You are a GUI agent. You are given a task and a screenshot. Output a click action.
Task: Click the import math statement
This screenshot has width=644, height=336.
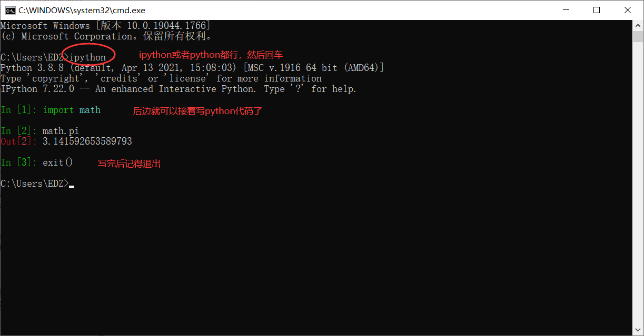[x=73, y=109]
